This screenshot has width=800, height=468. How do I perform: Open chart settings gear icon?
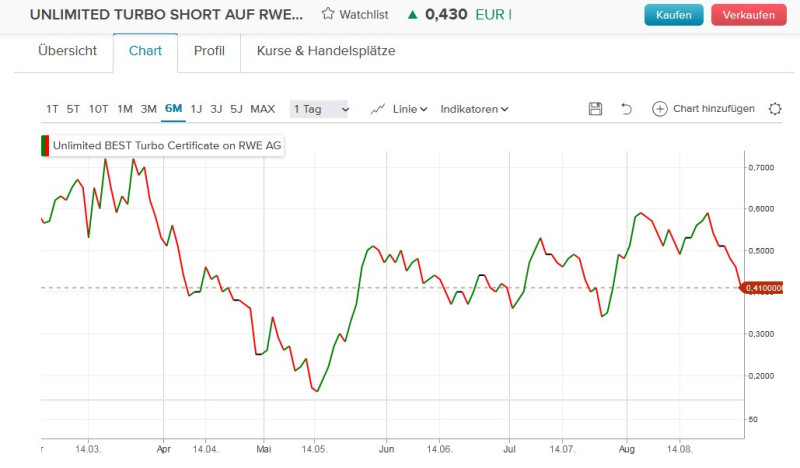point(775,109)
